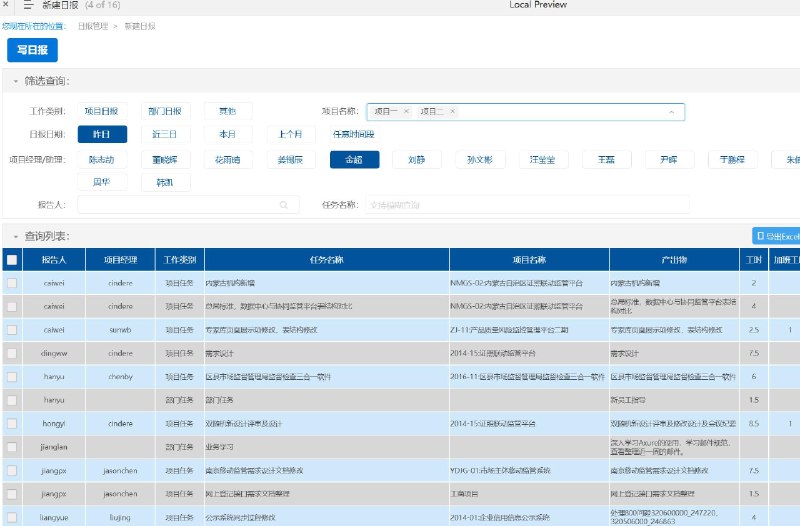The image size is (800, 526).
Task: Click the 写日报 button
Action: click(x=32, y=50)
